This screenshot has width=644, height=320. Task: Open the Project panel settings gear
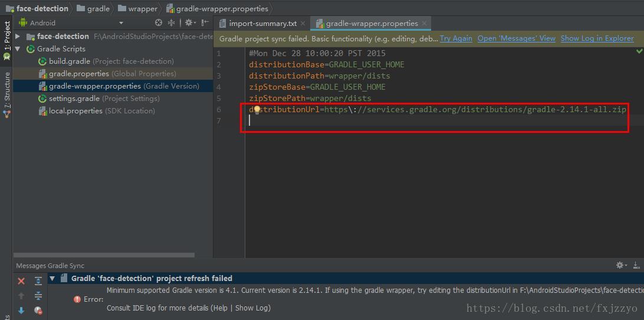189,22
